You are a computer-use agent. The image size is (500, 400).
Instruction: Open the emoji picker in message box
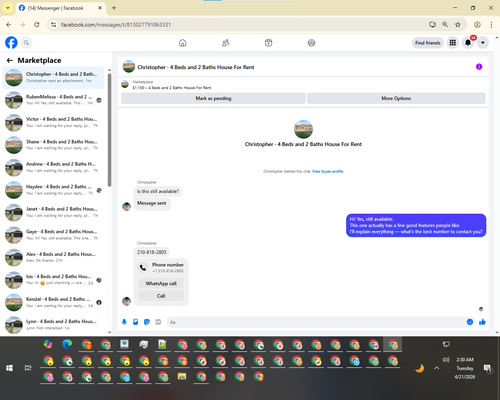470,322
